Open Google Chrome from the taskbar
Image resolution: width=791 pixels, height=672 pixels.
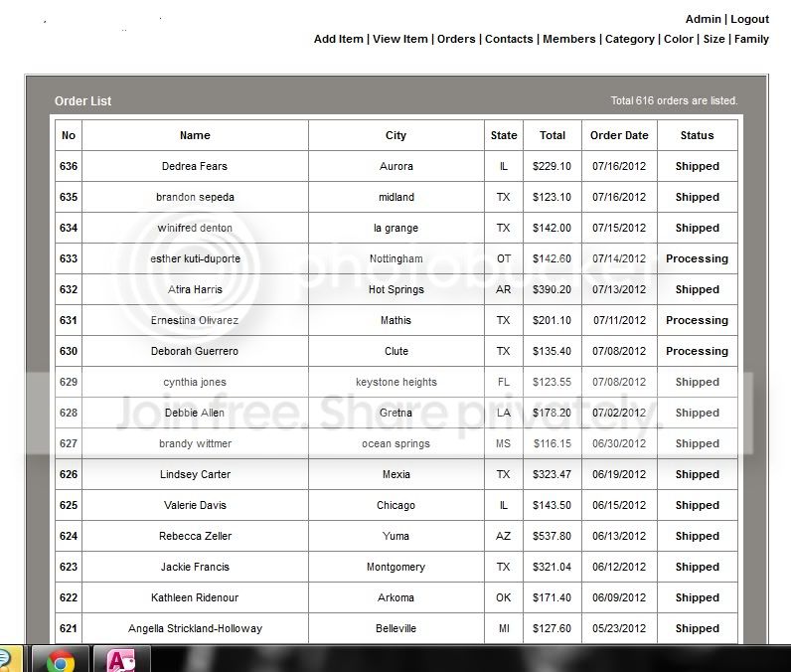pyautogui.click(x=61, y=660)
